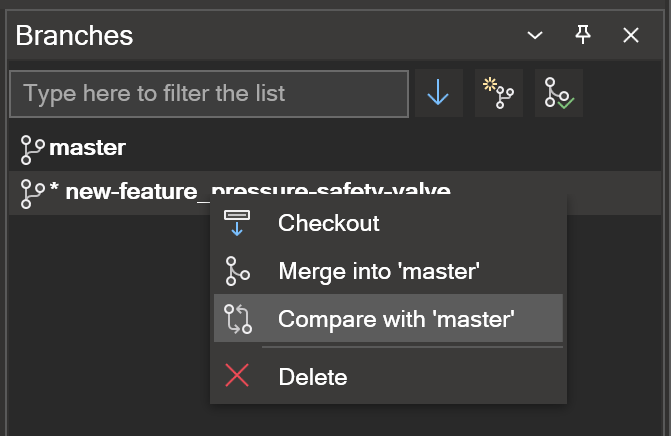Click the compare arrows icon in the menu
671x436 pixels.
[238, 319]
